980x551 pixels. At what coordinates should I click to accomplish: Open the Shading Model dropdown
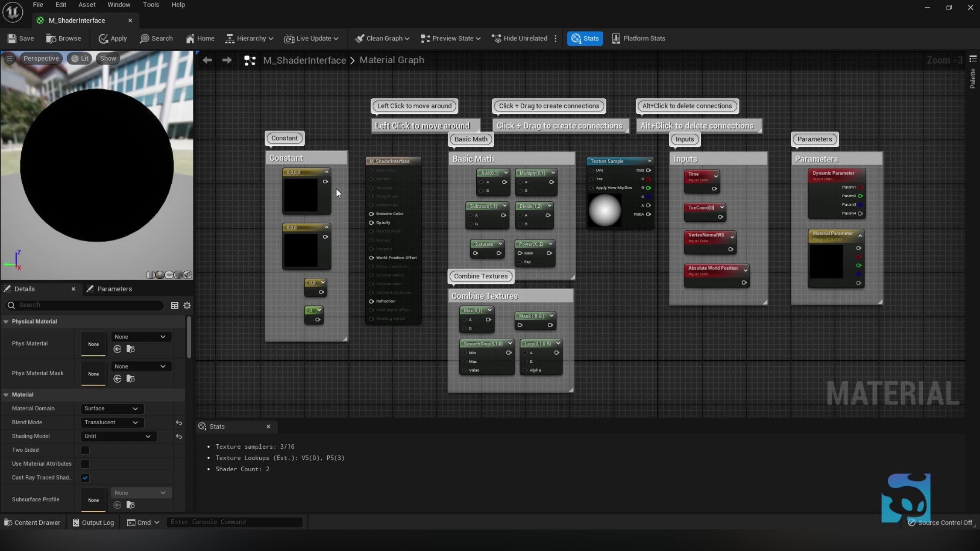118,436
